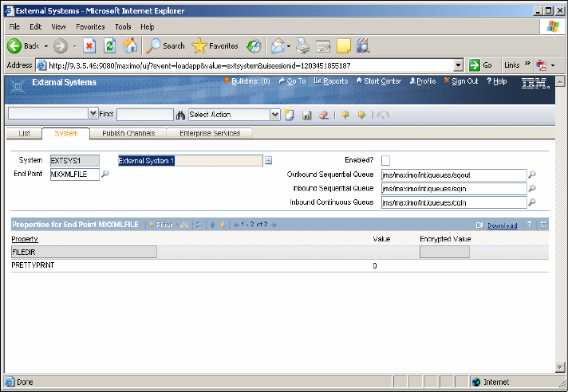
Task: Open the Back button history dropdown arrow
Action: coord(46,46)
